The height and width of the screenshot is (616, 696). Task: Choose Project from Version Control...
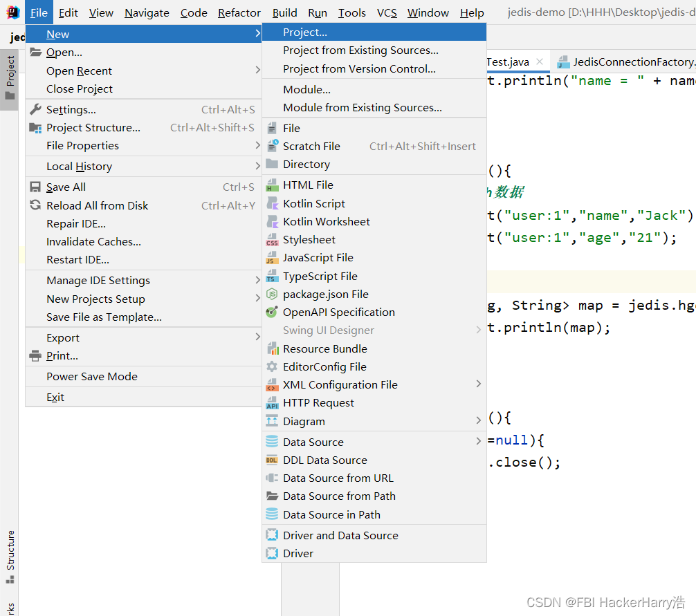coord(374,68)
